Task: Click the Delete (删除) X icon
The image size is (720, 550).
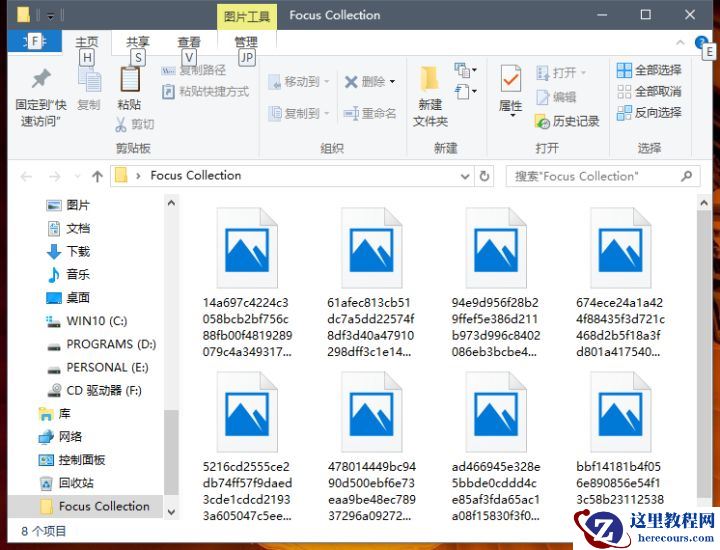Action: tap(351, 82)
